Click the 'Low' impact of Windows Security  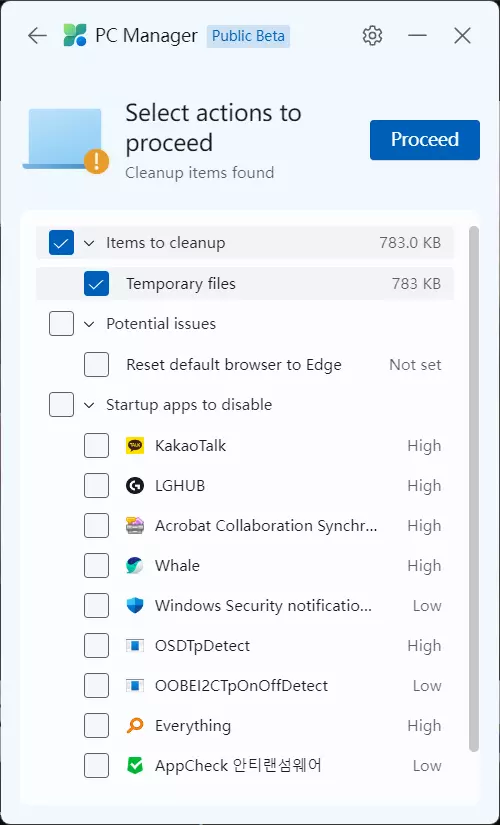click(427, 606)
